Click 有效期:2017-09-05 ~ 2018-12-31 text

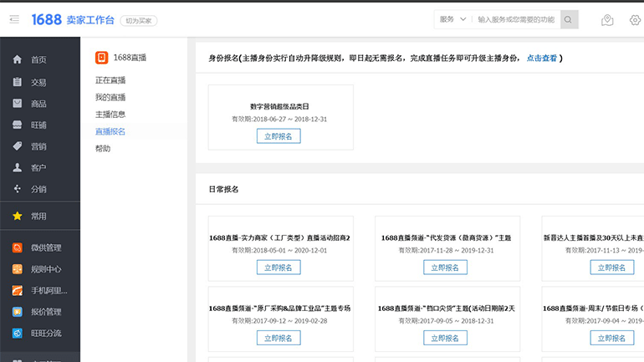[446, 321]
